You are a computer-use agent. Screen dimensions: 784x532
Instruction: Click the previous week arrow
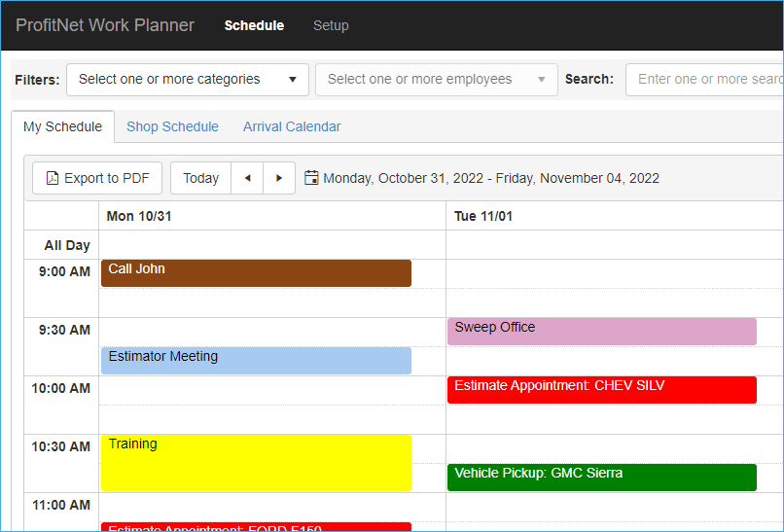(x=247, y=178)
